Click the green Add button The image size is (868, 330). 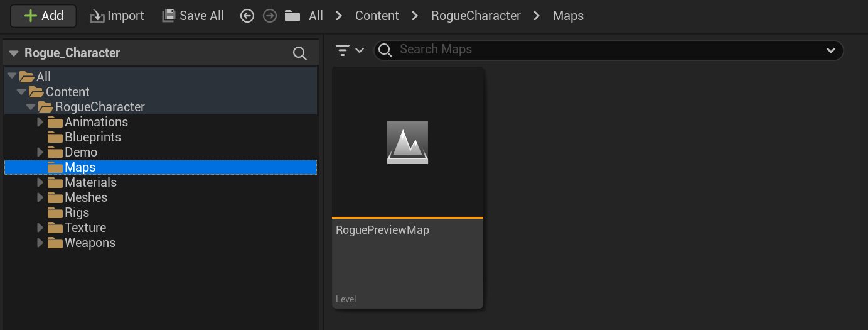click(43, 16)
